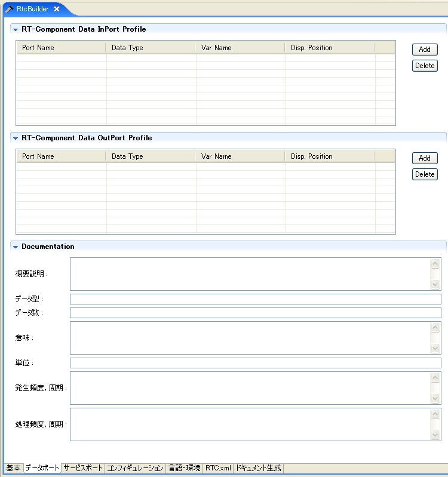The image size is (448, 477).
Task: Click down arrow of 意味 scrollbar
Action: coord(435,348)
